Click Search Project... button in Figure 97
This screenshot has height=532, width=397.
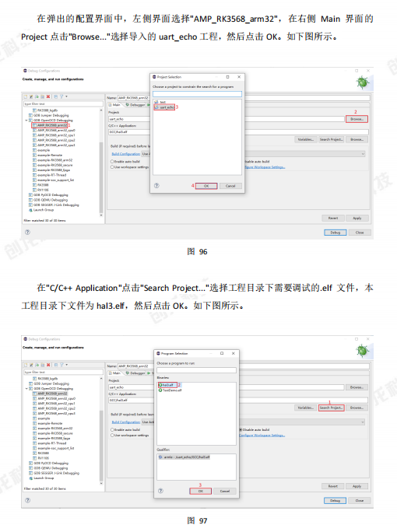331,408
